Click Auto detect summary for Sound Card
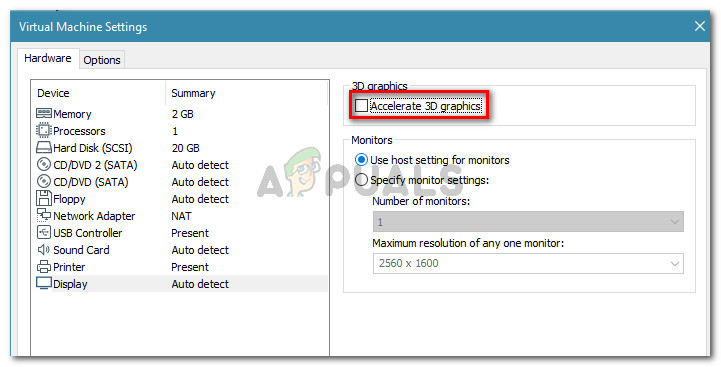The image size is (721, 367). click(200, 250)
